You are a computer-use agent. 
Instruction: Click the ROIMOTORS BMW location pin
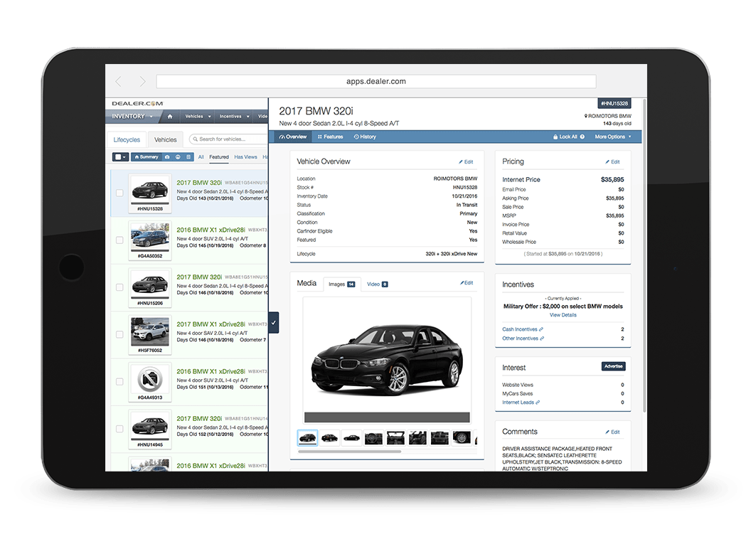[x=586, y=116]
